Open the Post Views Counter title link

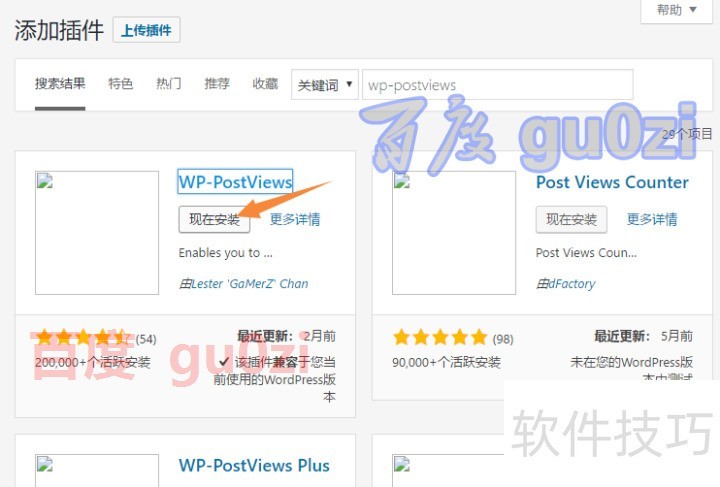612,182
